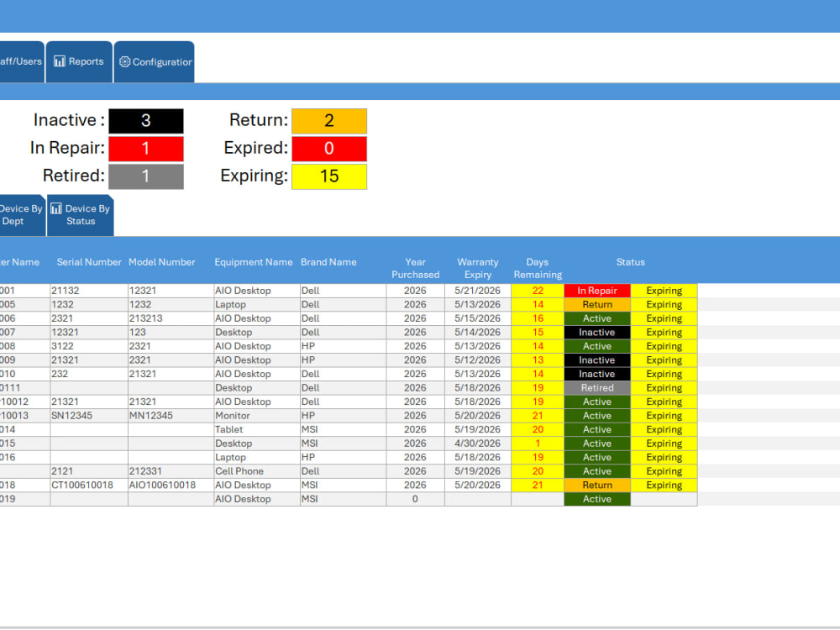840x630 pixels.
Task: Click the Expiring count box showing 15
Action: pos(329,176)
